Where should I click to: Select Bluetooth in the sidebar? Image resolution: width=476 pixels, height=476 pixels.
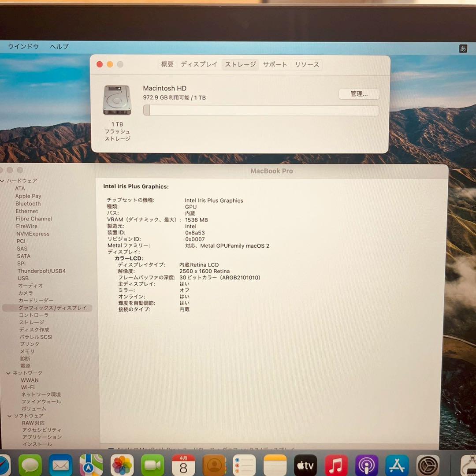coord(28,204)
